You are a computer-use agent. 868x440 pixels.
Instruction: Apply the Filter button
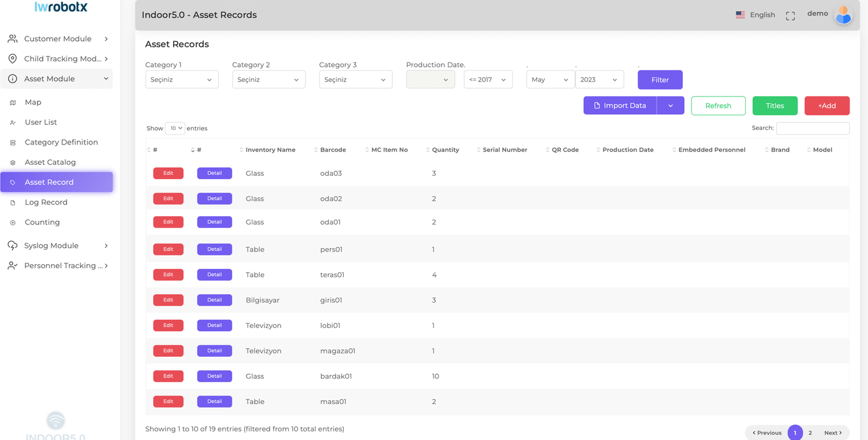[x=660, y=80]
